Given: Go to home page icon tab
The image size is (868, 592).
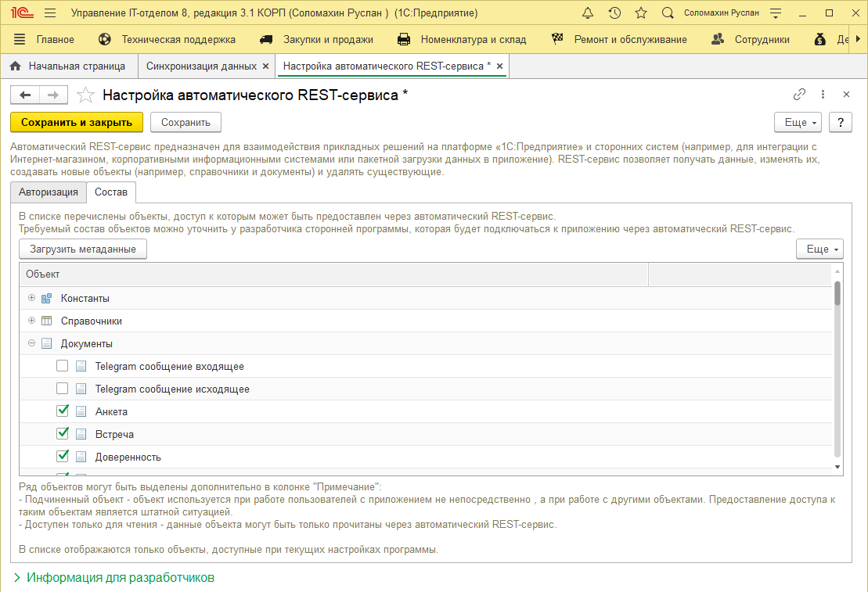Looking at the screenshot, I should tap(15, 66).
